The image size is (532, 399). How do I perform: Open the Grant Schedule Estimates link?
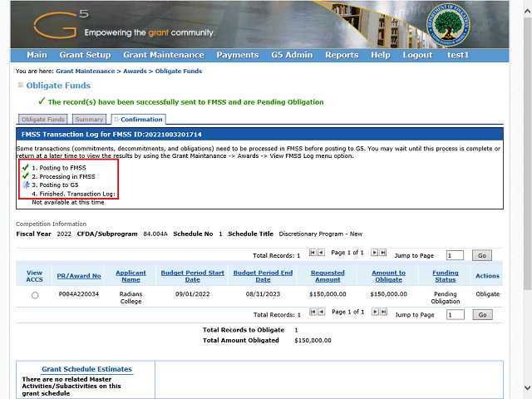(86, 369)
